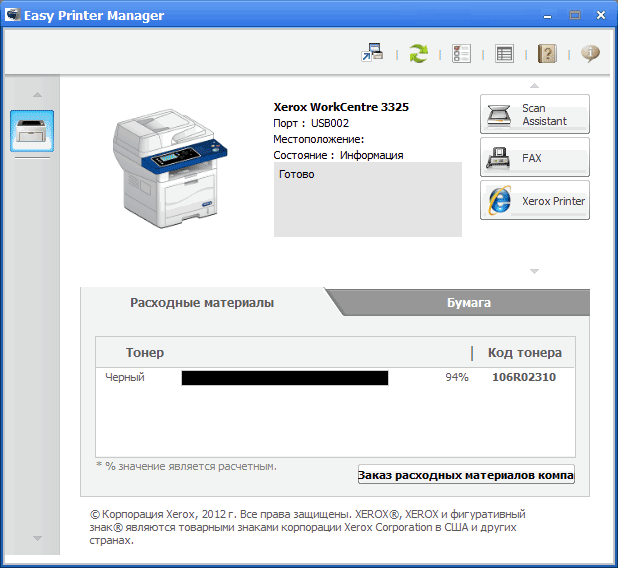Click the Порт: USB002 text
The height and width of the screenshot is (568, 618).
(311, 123)
